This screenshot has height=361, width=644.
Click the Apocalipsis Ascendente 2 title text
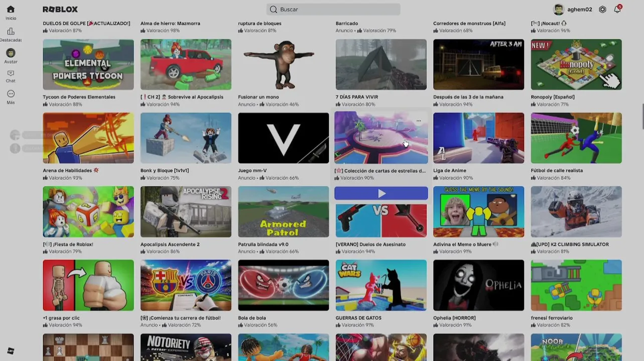(x=170, y=245)
